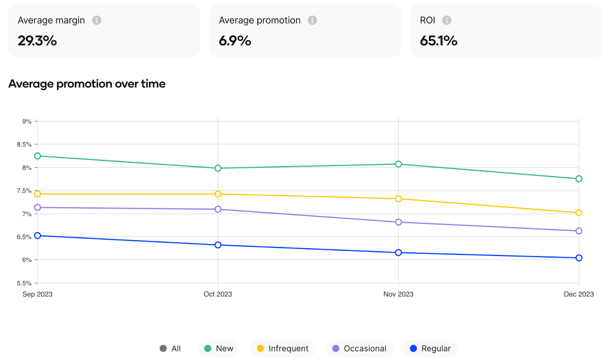Image resolution: width=610 pixels, height=364 pixels.
Task: Toggle the Infrequent segment legend chip
Action: click(283, 348)
